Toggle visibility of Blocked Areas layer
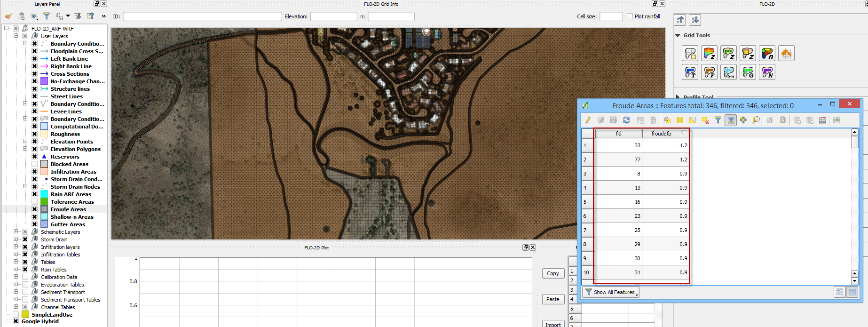Screen dimensions: 868x327 (x=34, y=164)
